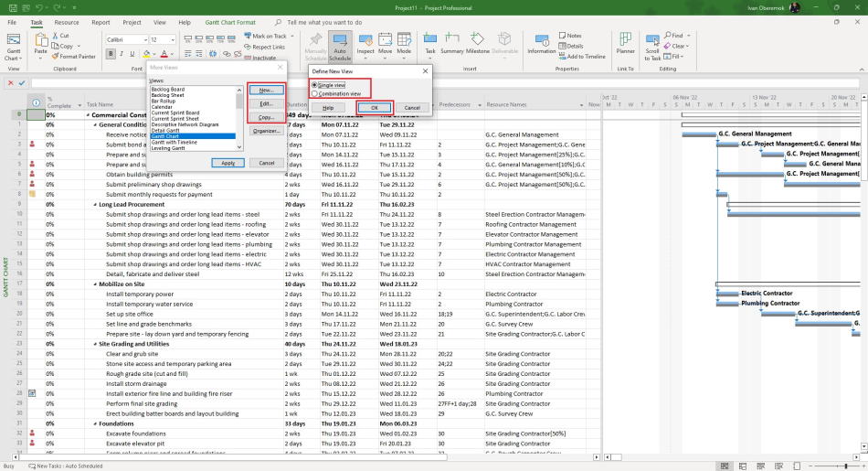This screenshot has width=868, height=471.
Task: Click Copy... button in More Views dialog
Action: (x=266, y=117)
